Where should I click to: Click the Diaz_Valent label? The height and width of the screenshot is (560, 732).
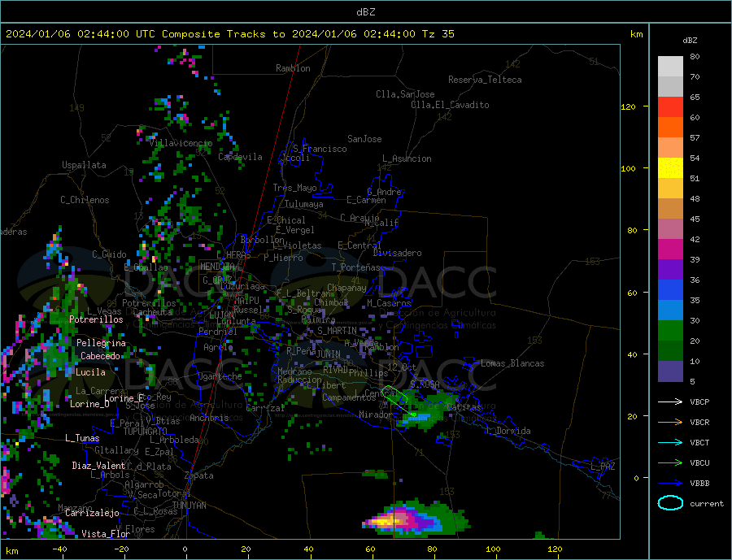99,465
